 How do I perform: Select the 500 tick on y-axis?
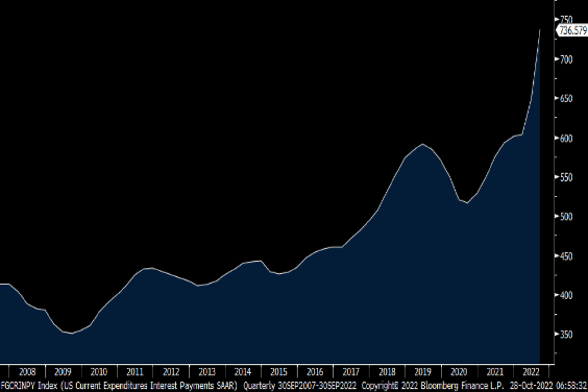(x=566, y=217)
